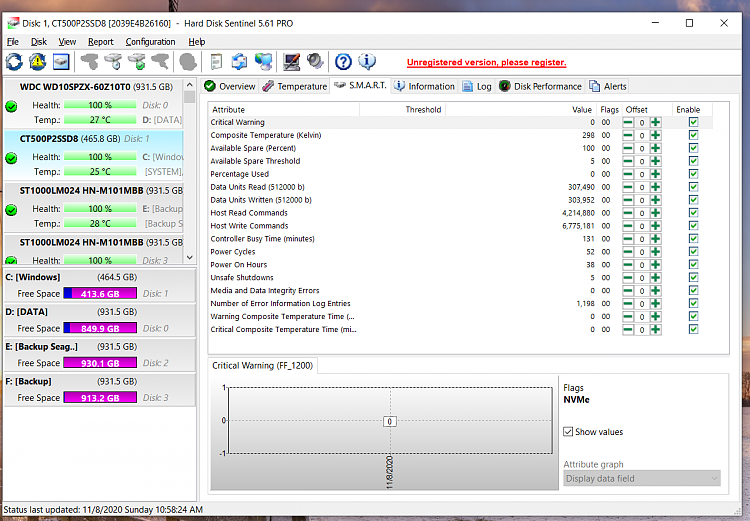Uncheck the Show values checkbox

[x=568, y=432]
